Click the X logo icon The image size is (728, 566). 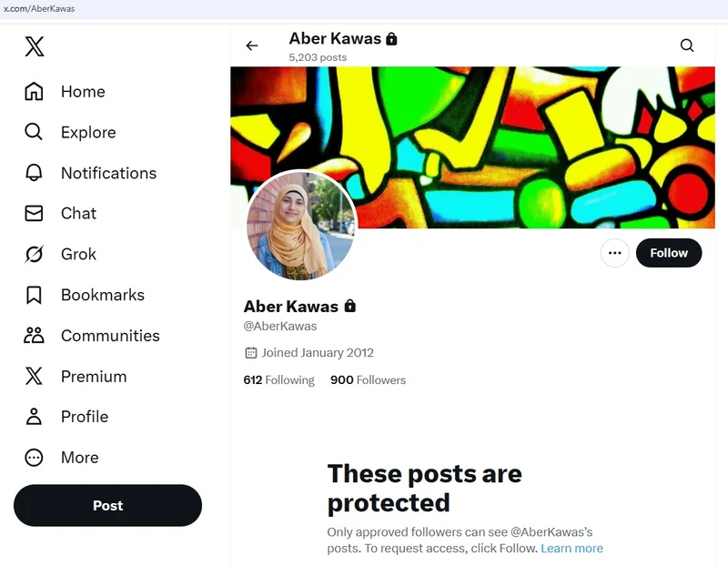click(35, 46)
